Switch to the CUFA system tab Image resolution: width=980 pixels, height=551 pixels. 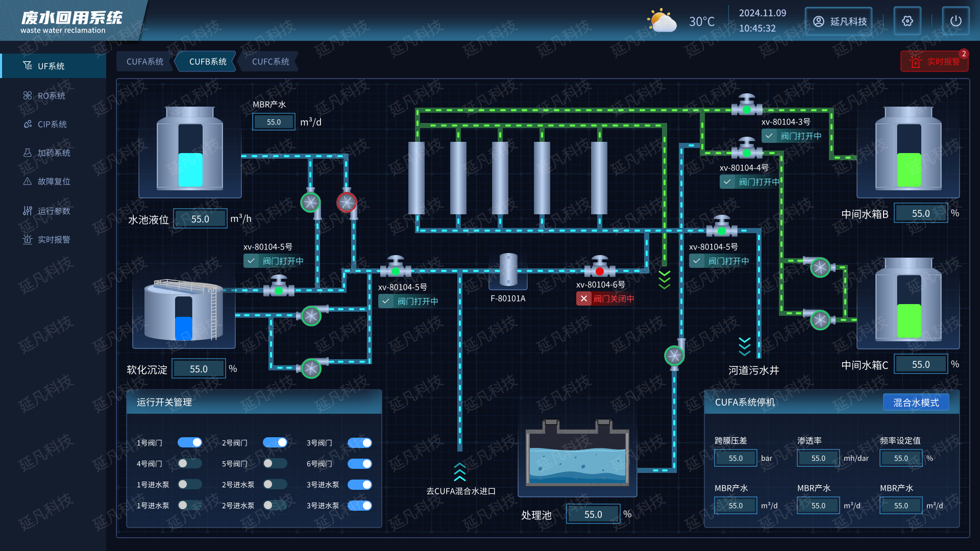[145, 62]
